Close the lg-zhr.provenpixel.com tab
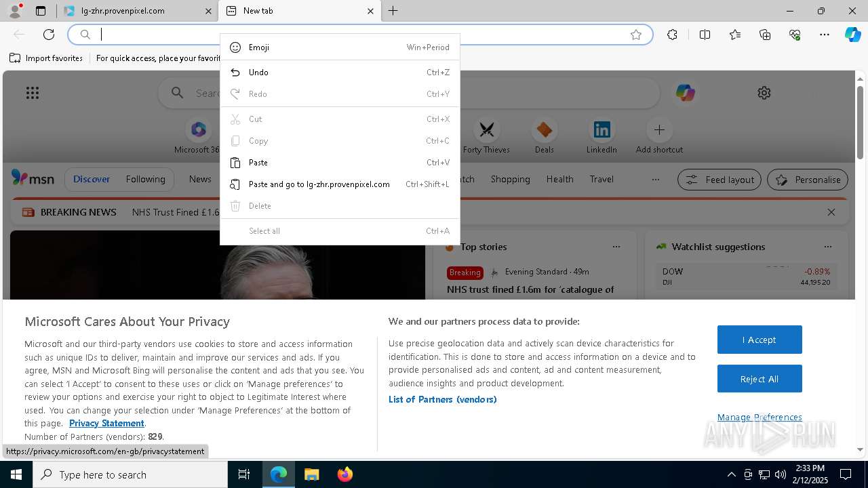The height and width of the screenshot is (488, 868). point(208,11)
